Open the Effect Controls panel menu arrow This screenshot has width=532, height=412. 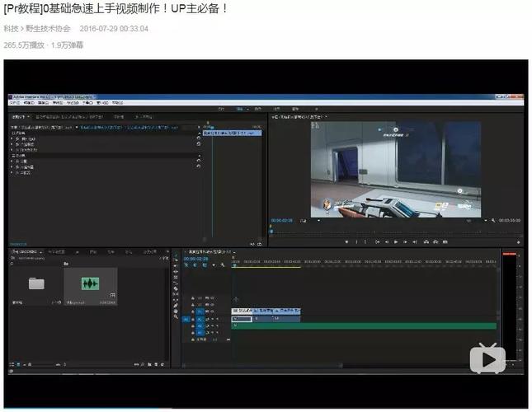tap(29, 116)
